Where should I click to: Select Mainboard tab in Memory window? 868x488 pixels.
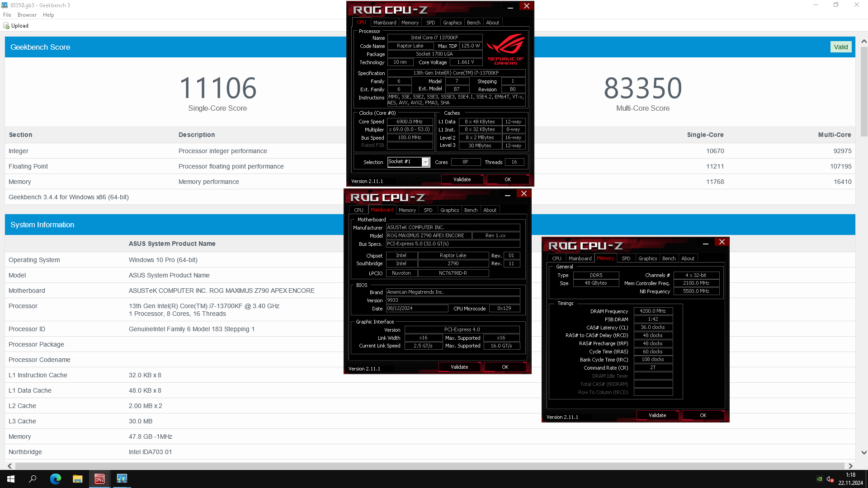[x=580, y=258]
